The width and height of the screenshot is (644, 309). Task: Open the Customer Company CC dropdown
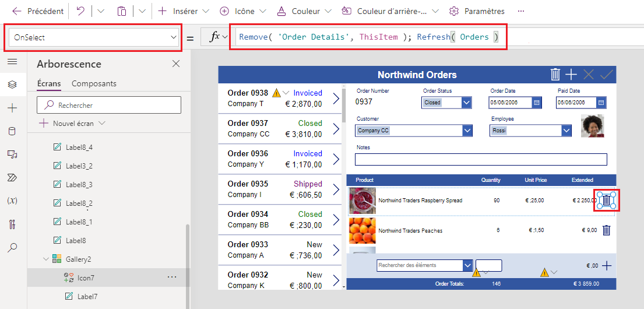[467, 131]
